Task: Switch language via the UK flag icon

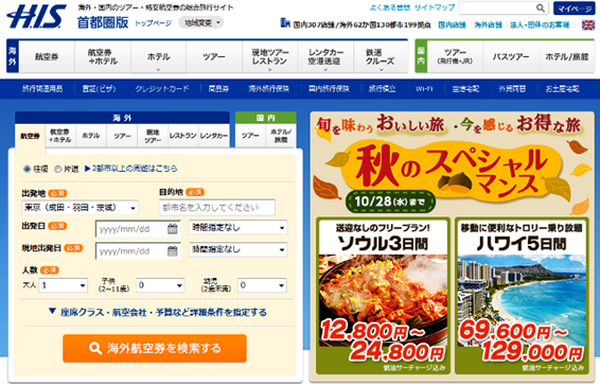Action: coord(588,25)
